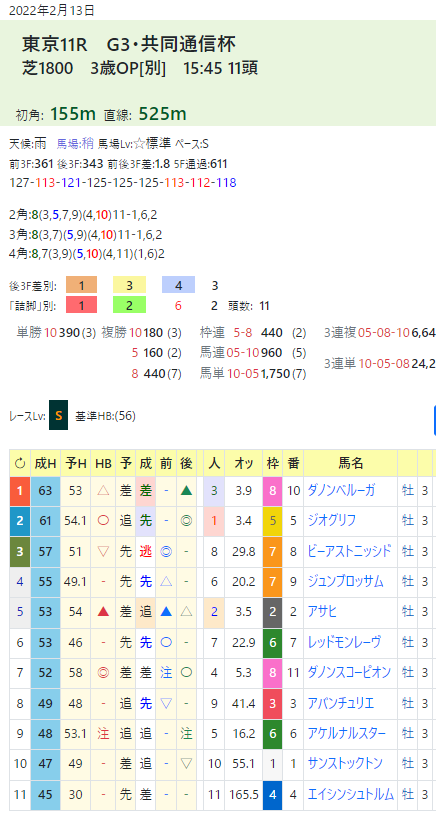Open horse link アバンチュリエ
Image resolution: width=436 pixels, height=817 pixels.
click(x=341, y=703)
